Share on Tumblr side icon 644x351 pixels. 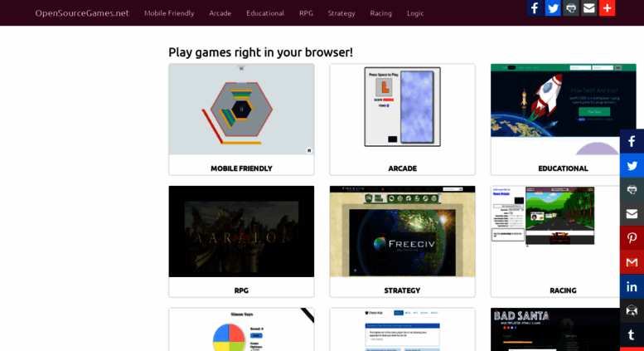click(632, 335)
